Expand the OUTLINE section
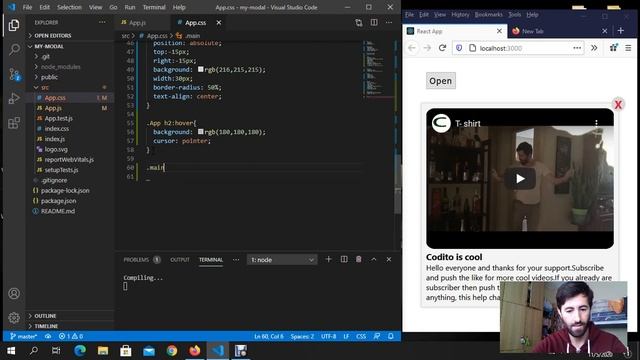Viewport: 640px width, 360px height. tap(45, 316)
